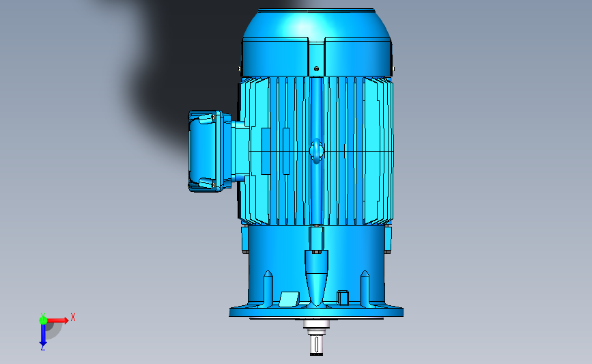
Task: Select the tilted nameplate on lower housing
Action: 290,298
